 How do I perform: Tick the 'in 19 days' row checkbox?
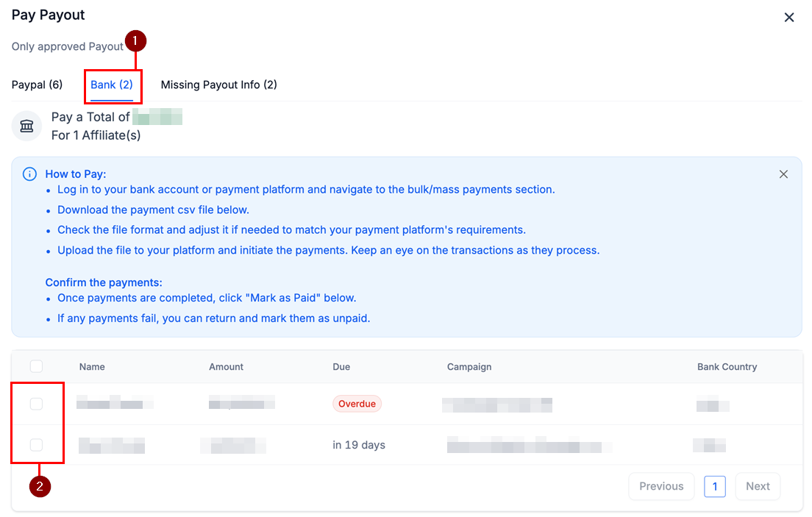37,445
